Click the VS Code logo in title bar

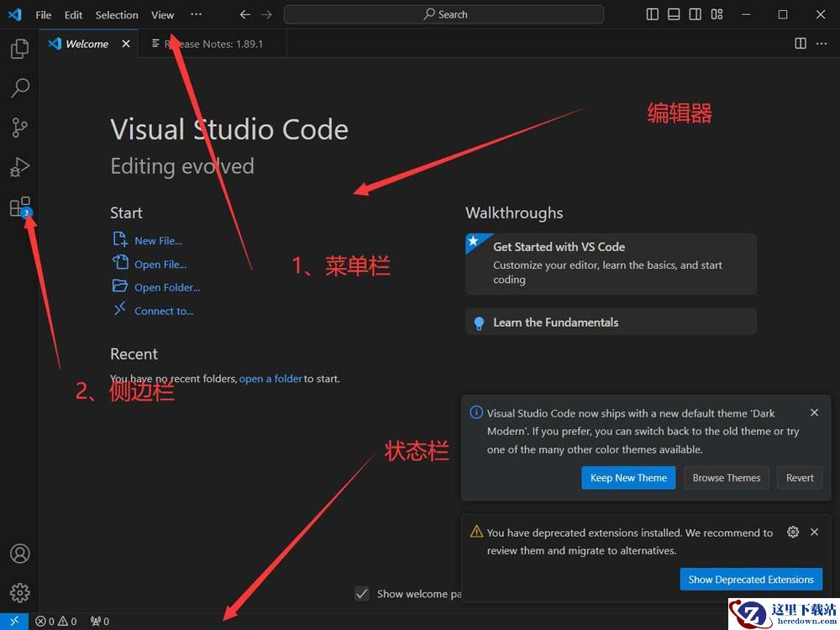15,14
